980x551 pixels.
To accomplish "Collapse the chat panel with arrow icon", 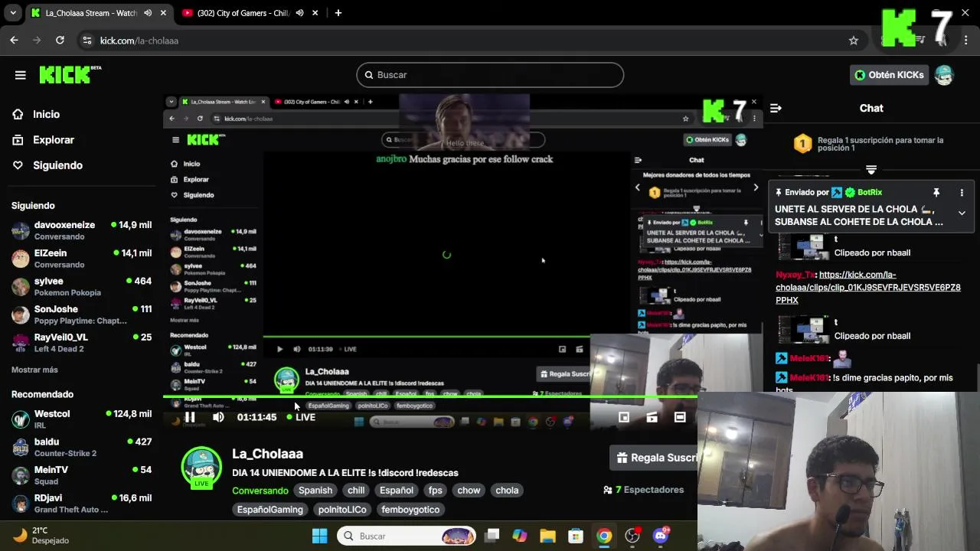I will (x=776, y=108).
